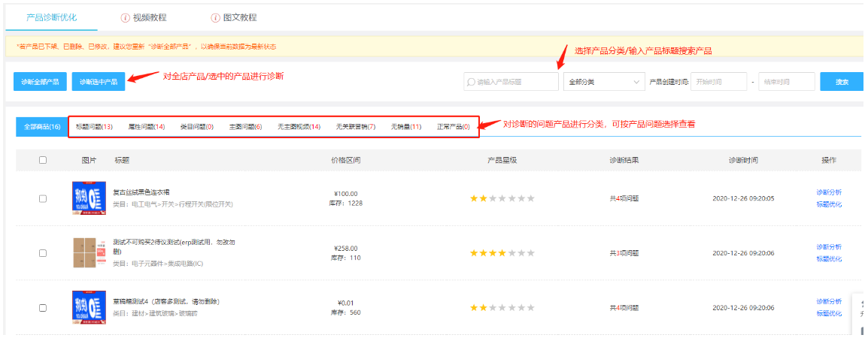Click category text 电工电气>开关>行程开关
The image size is (868, 341).
(x=173, y=204)
